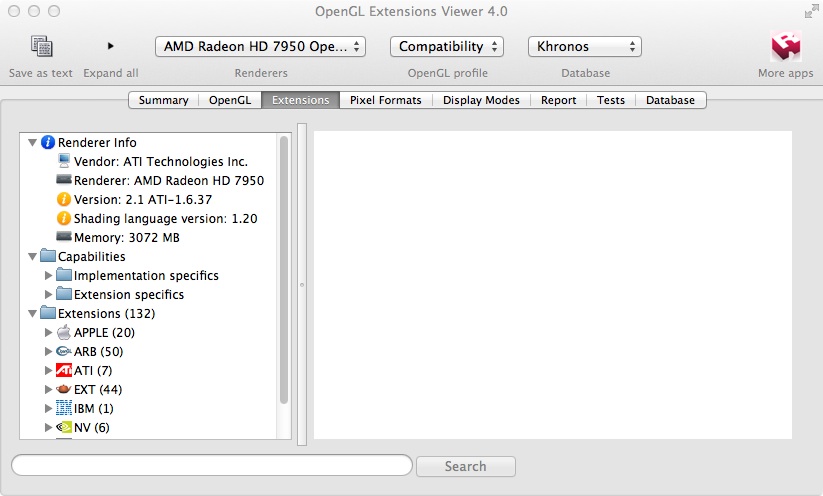
Task: Click the Extension specifics folder icon
Action: pos(64,293)
